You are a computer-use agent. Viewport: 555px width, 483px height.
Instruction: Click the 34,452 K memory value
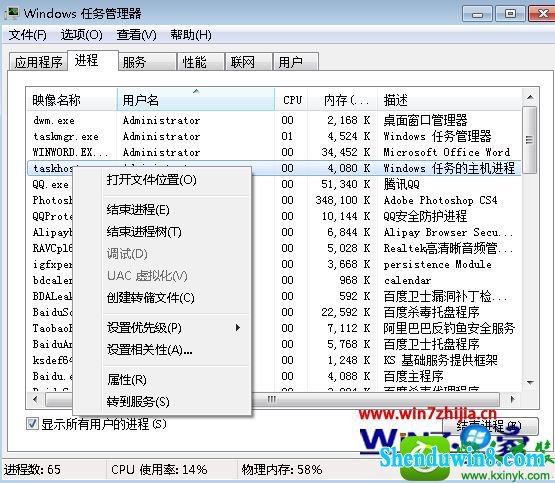[345, 152]
